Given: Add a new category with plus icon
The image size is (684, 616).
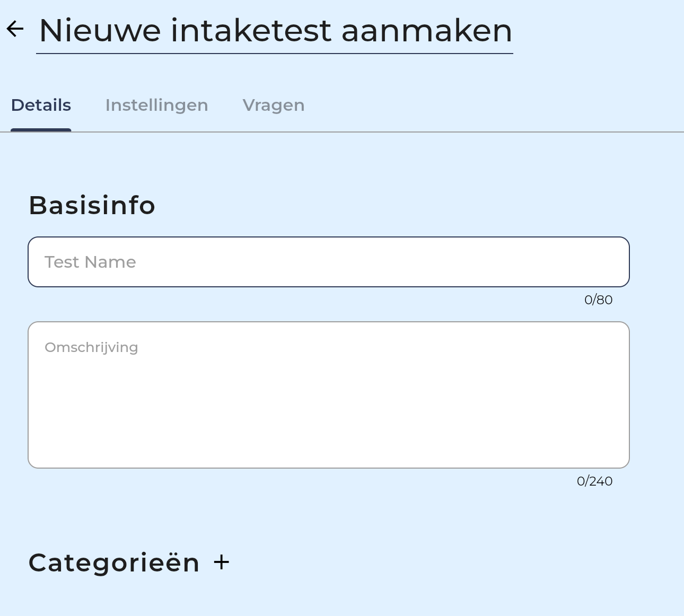Looking at the screenshot, I should tap(222, 562).
